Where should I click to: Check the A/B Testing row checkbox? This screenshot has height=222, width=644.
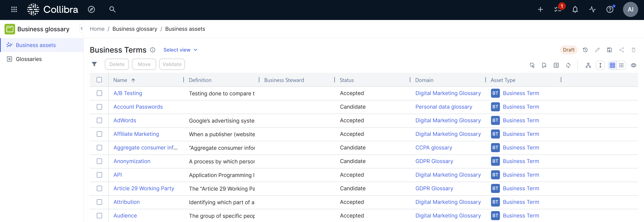(99, 93)
